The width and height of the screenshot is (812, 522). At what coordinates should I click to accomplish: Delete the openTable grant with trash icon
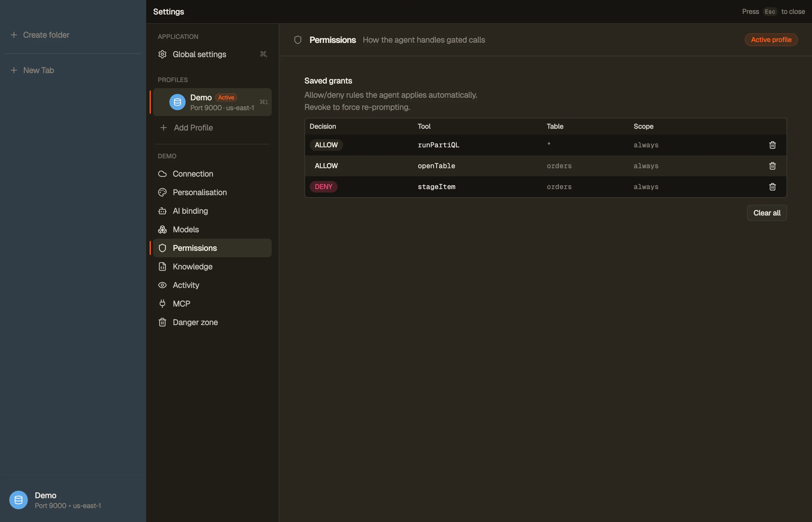pos(772,166)
